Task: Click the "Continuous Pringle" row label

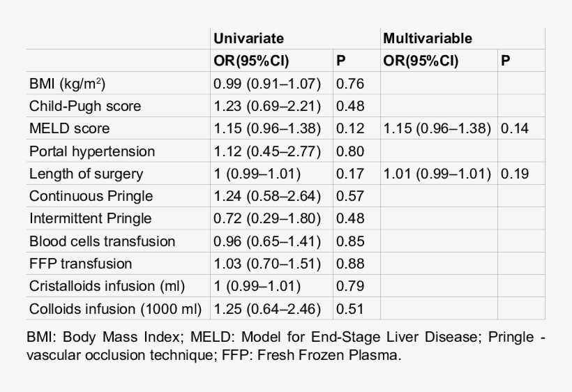Action: tap(91, 196)
